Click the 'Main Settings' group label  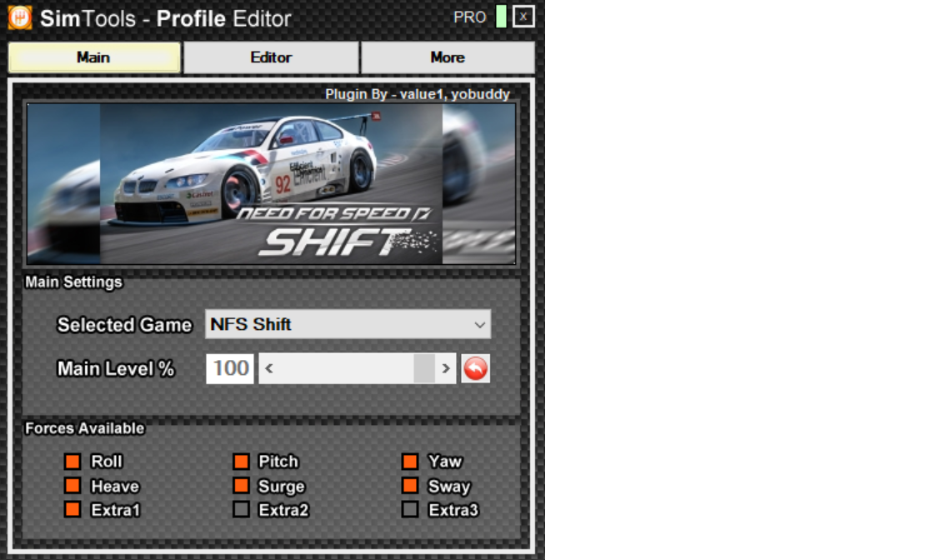coord(73,282)
